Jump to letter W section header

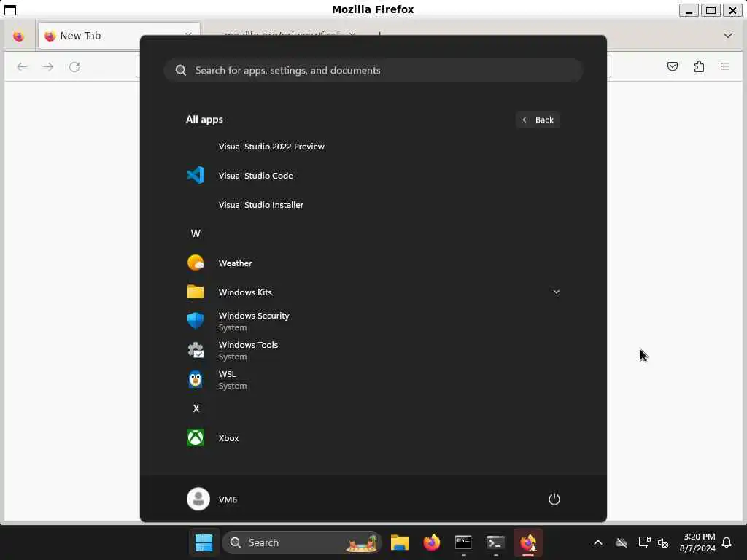click(196, 233)
